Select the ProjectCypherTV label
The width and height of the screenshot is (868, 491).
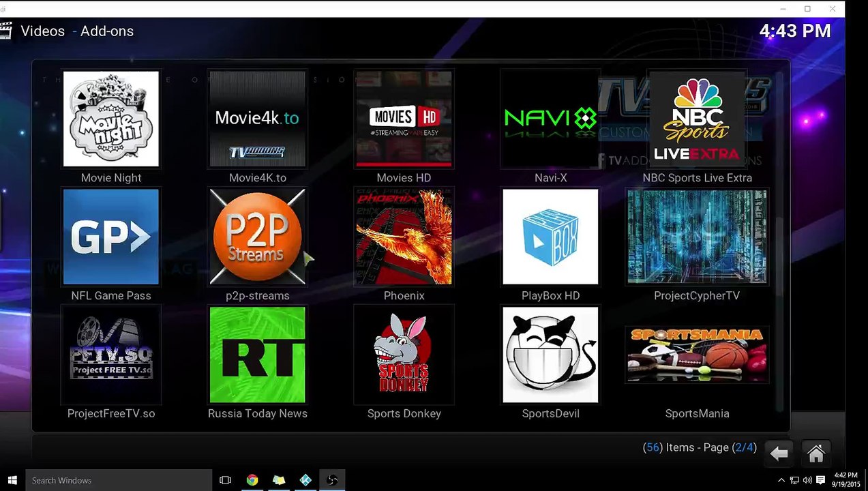(697, 295)
